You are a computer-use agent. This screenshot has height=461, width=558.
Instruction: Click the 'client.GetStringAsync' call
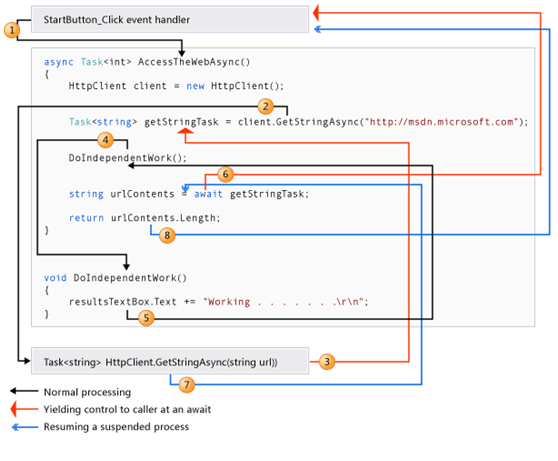299,122
